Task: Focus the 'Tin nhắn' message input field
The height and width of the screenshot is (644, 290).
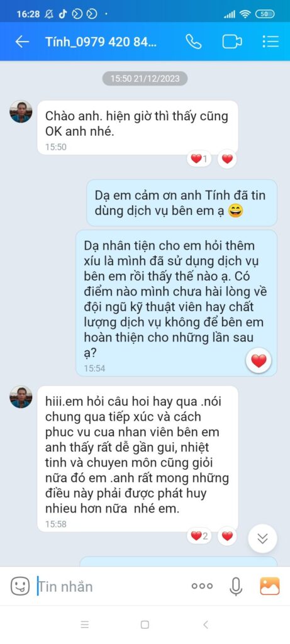Action: 111,587
